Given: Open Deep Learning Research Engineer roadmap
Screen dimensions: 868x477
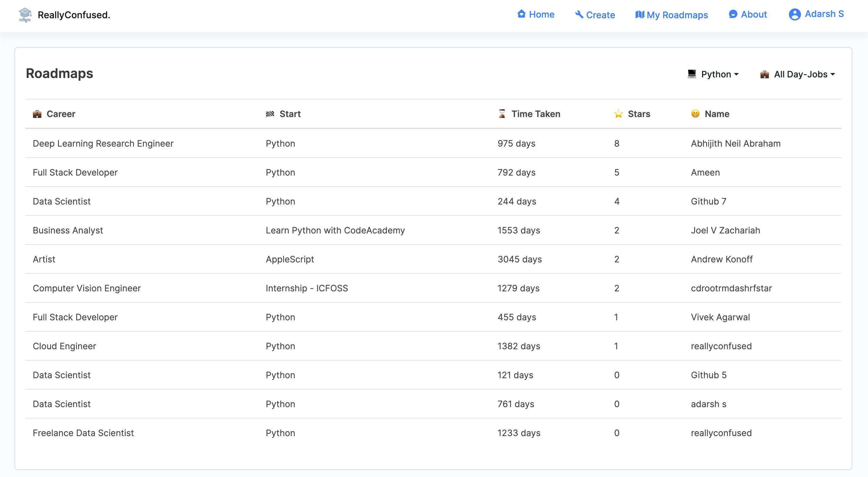Looking at the screenshot, I should click(x=103, y=143).
